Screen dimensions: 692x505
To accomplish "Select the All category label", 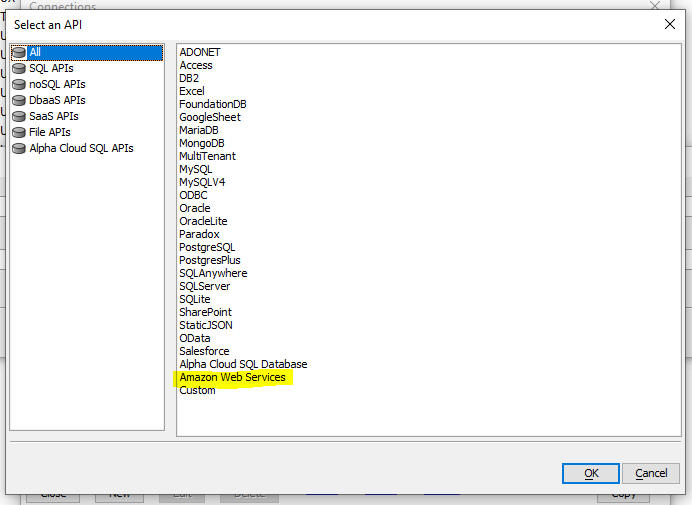I will click(35, 53).
